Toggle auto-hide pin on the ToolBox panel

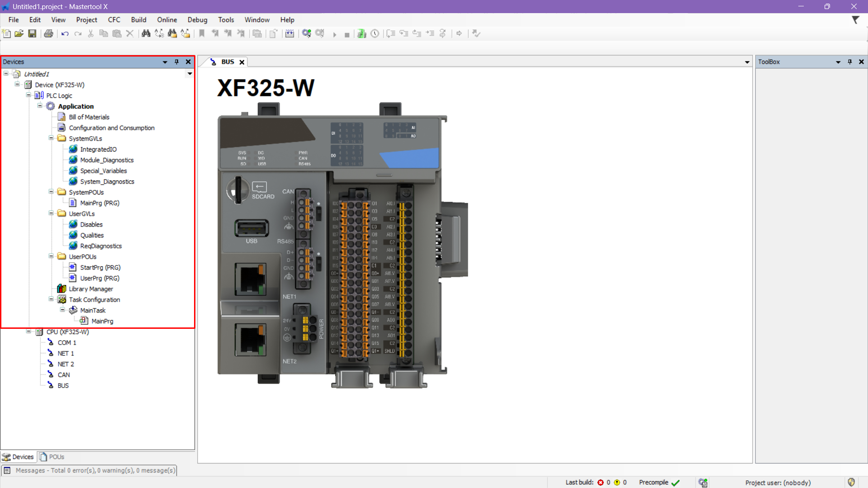point(850,62)
